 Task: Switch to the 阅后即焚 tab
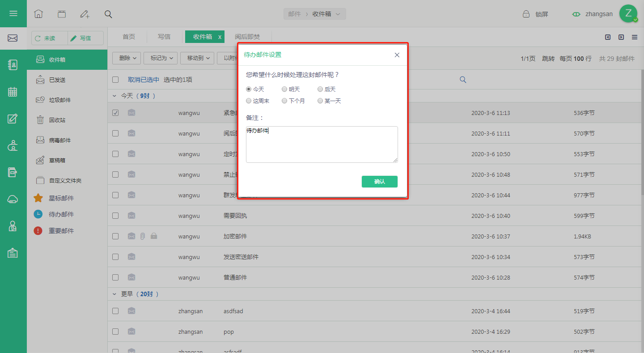tap(247, 37)
